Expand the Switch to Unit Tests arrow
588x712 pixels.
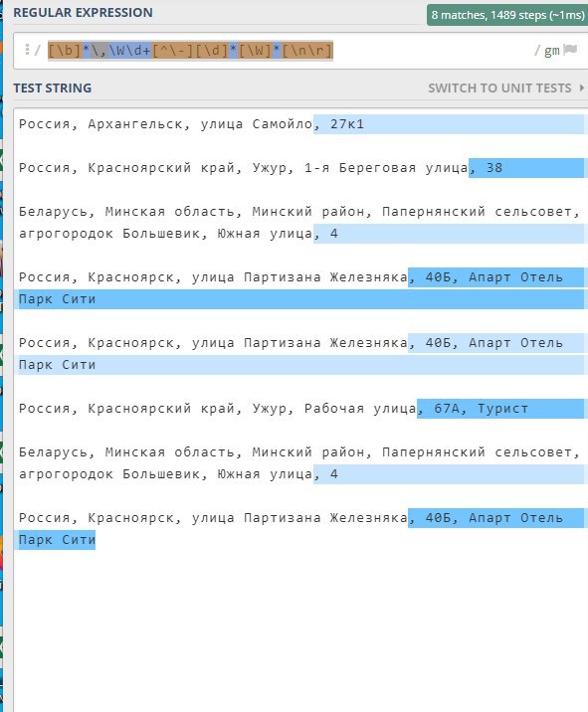point(582,89)
